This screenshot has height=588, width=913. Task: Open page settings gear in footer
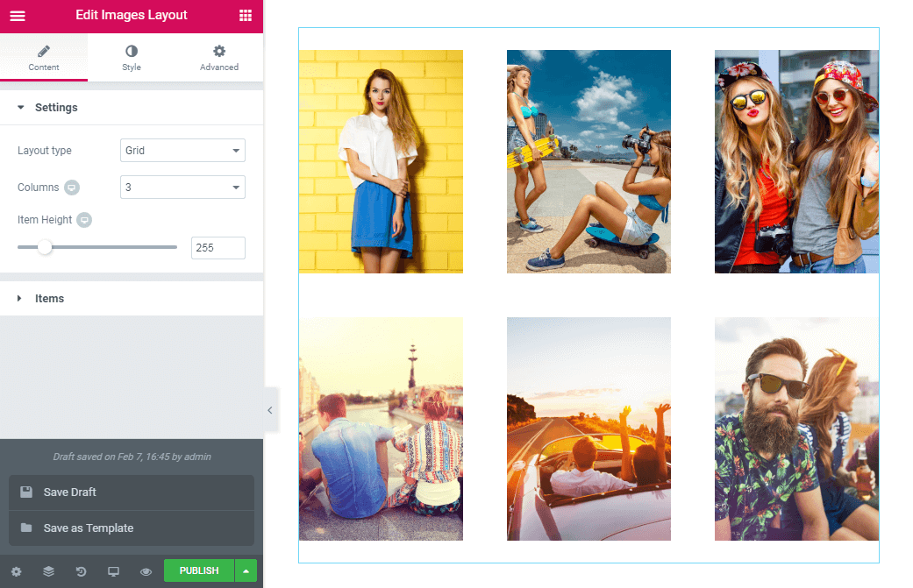coord(17,571)
